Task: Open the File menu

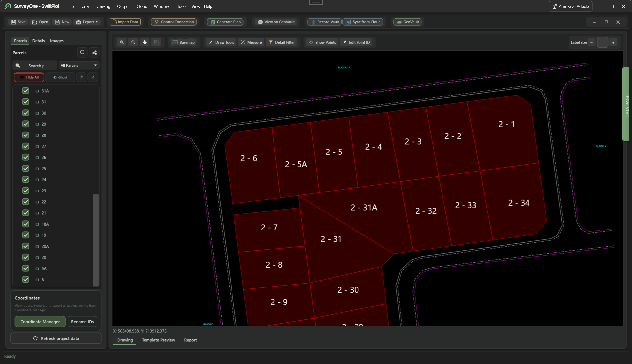Action: tap(71, 6)
